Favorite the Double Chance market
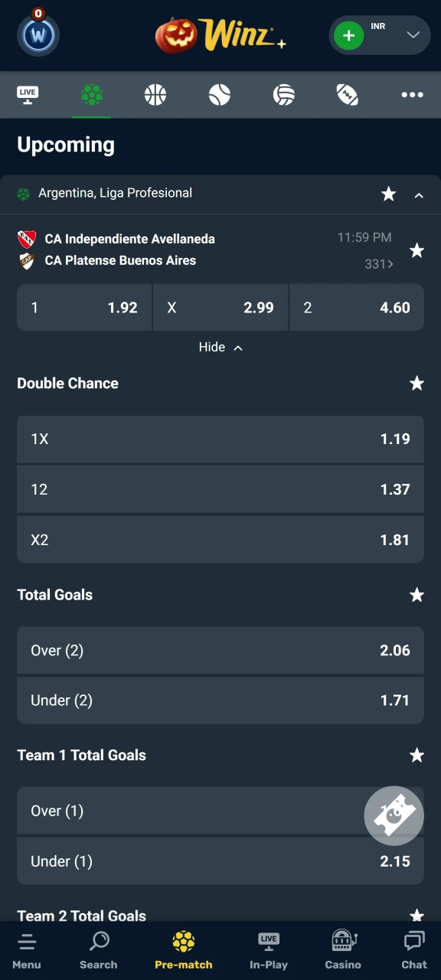This screenshot has width=441, height=980. coord(416,384)
